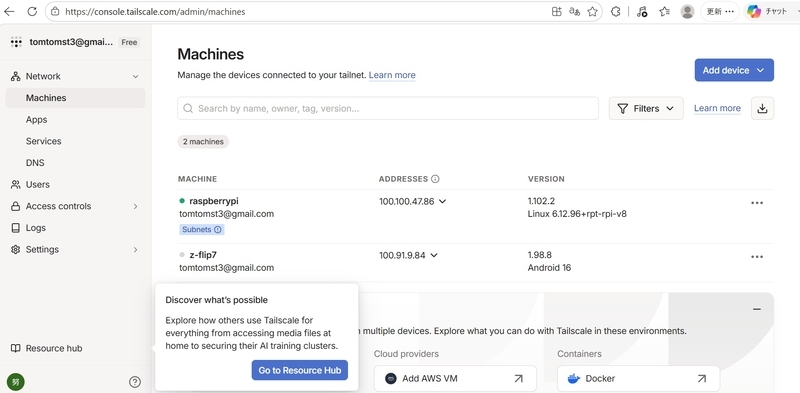Open Apps in the sidebar
800x393 pixels.
click(x=36, y=119)
